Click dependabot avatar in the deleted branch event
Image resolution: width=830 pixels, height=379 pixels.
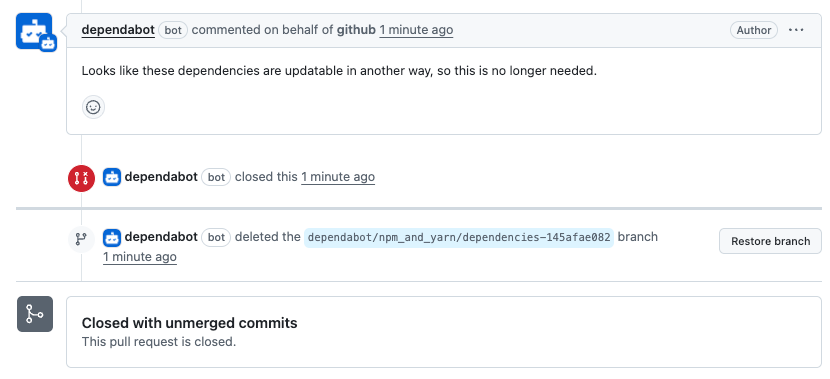112,238
